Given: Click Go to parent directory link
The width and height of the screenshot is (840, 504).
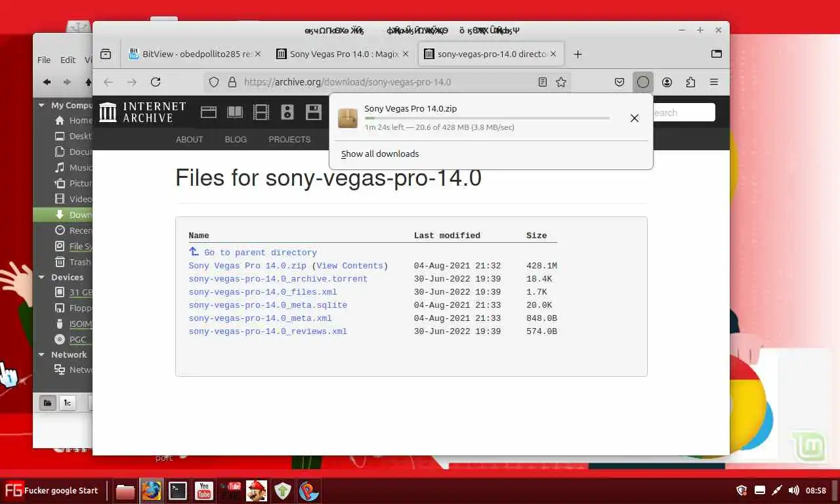Looking at the screenshot, I should point(261,253).
